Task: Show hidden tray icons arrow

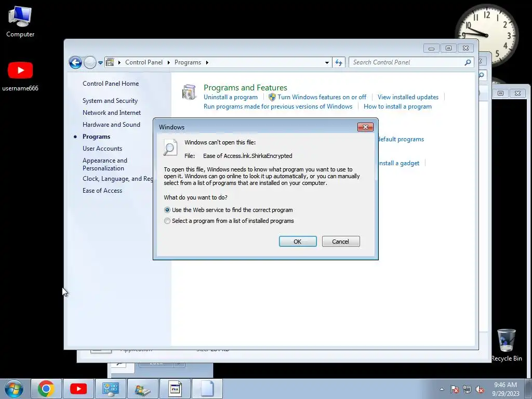Action: coord(442,389)
